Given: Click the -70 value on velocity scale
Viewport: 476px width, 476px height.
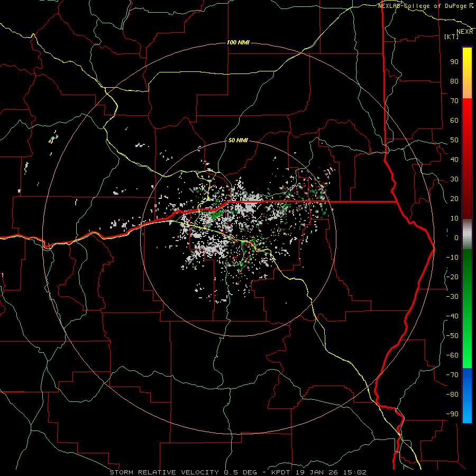Looking at the screenshot, I should pyautogui.click(x=452, y=375).
